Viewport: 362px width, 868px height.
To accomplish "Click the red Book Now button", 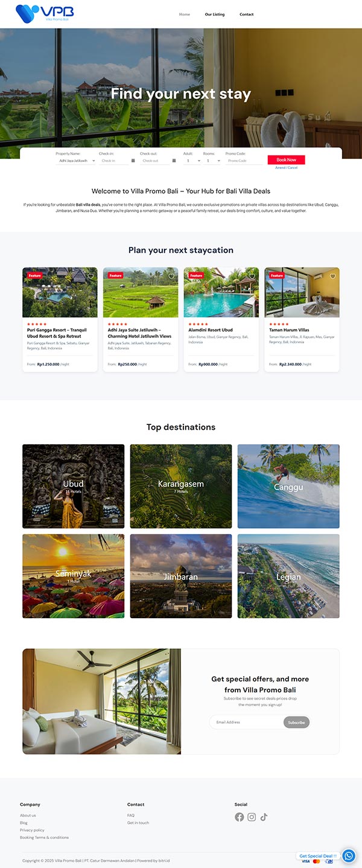I will pos(287,160).
